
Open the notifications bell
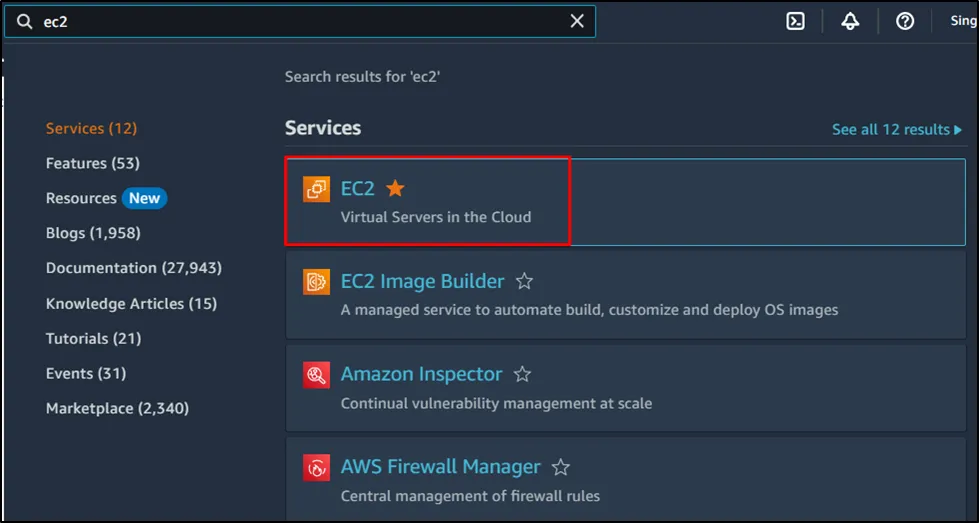850,21
